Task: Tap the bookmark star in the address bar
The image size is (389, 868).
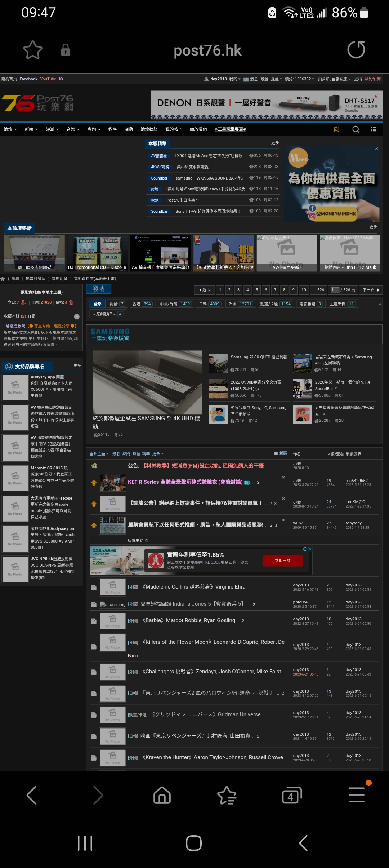Action: tap(33, 50)
